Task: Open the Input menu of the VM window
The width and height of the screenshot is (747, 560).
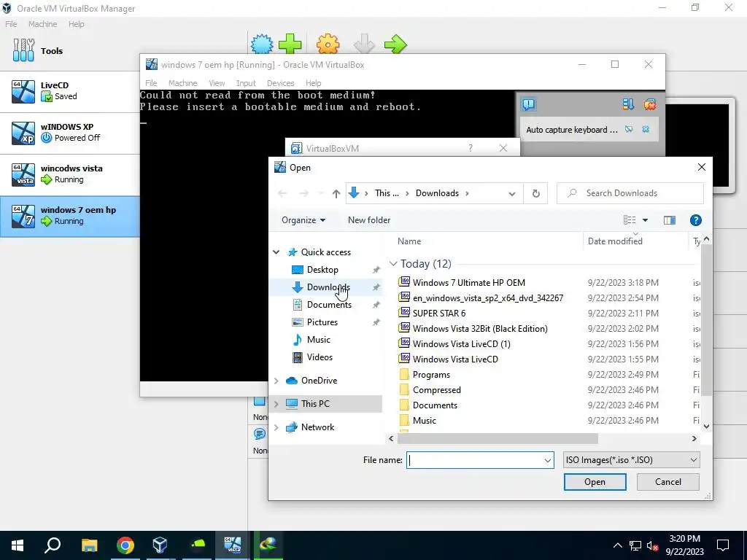Action: click(x=247, y=83)
